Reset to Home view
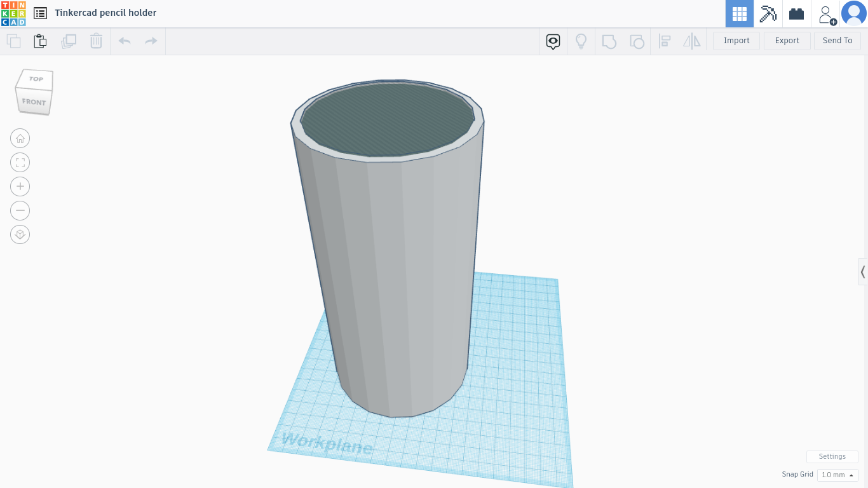The width and height of the screenshot is (868, 488). [x=20, y=139]
